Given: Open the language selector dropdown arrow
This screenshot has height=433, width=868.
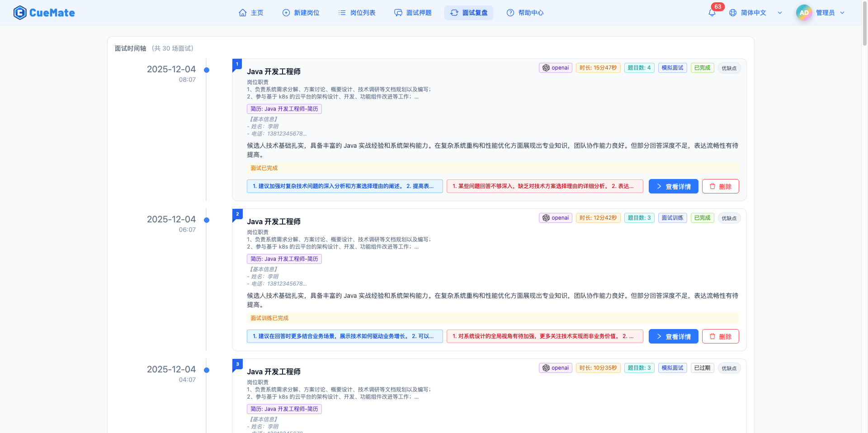Looking at the screenshot, I should pos(780,13).
